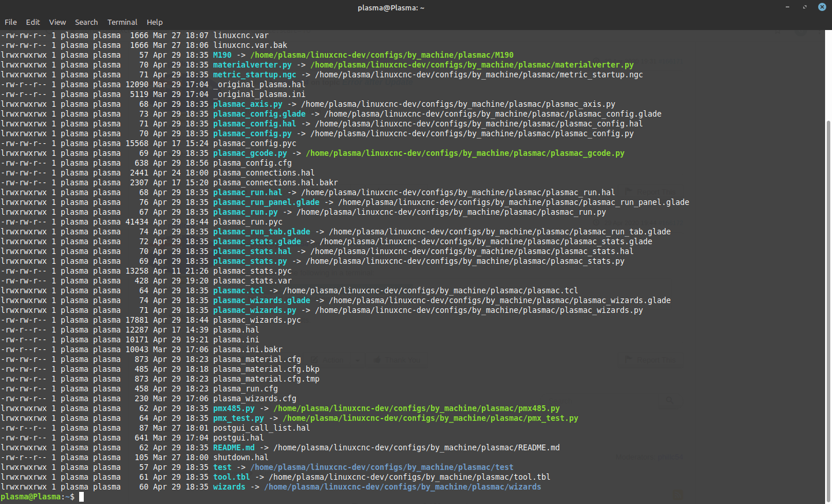Click the window title plasma@Plasma: ~
The height and width of the screenshot is (504, 832).
(391, 8)
